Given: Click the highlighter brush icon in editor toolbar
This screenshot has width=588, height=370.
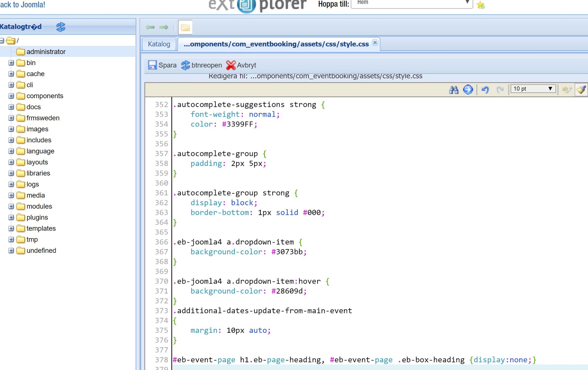Looking at the screenshot, I should (581, 90).
